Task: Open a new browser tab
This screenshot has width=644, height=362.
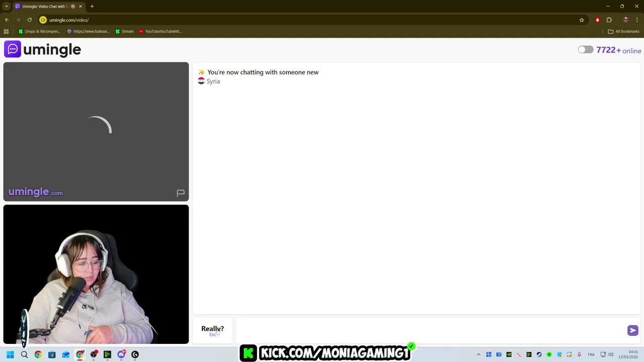Action: [92, 7]
